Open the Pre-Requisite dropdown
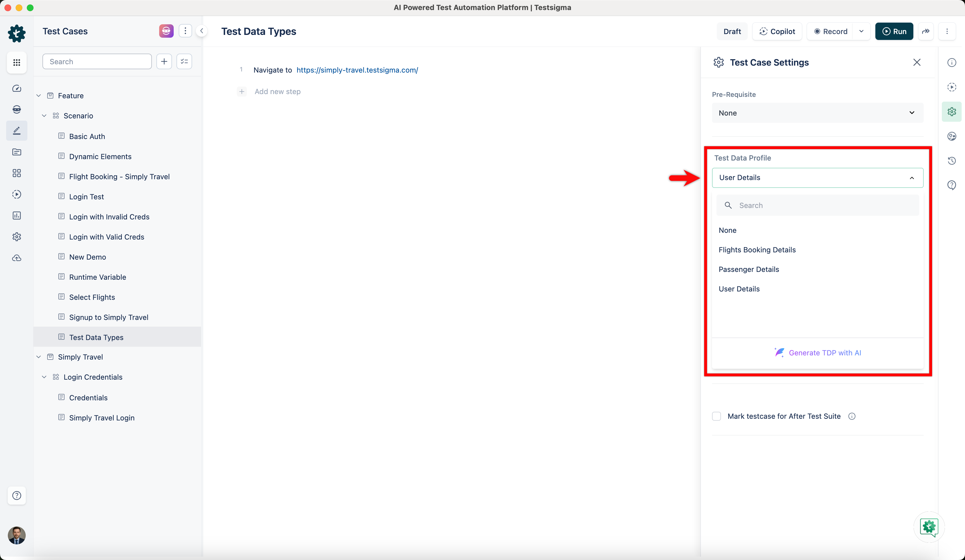Image resolution: width=965 pixels, height=560 pixels. click(x=818, y=113)
